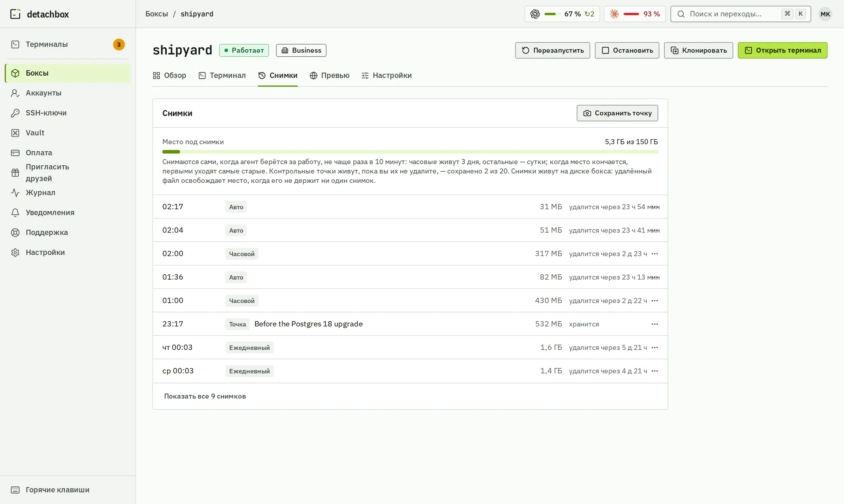Open more options for 02:00 Часовой snapshot
844x504 pixels.
click(x=654, y=254)
